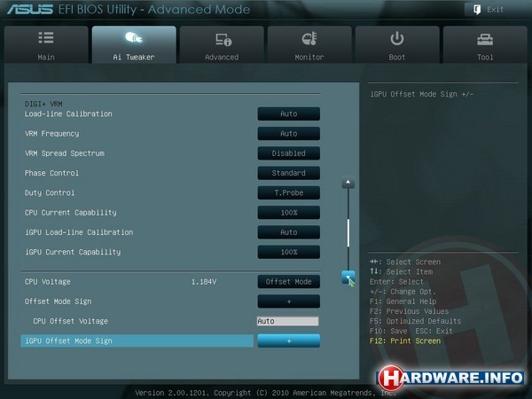Click the Exit door icon

coord(477,10)
